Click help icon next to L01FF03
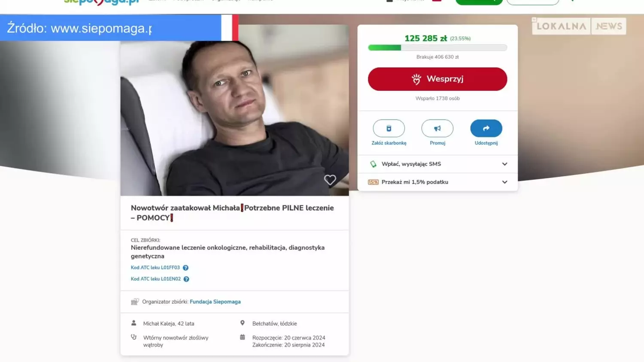Screen dimensions: 644x362 (x=186, y=268)
